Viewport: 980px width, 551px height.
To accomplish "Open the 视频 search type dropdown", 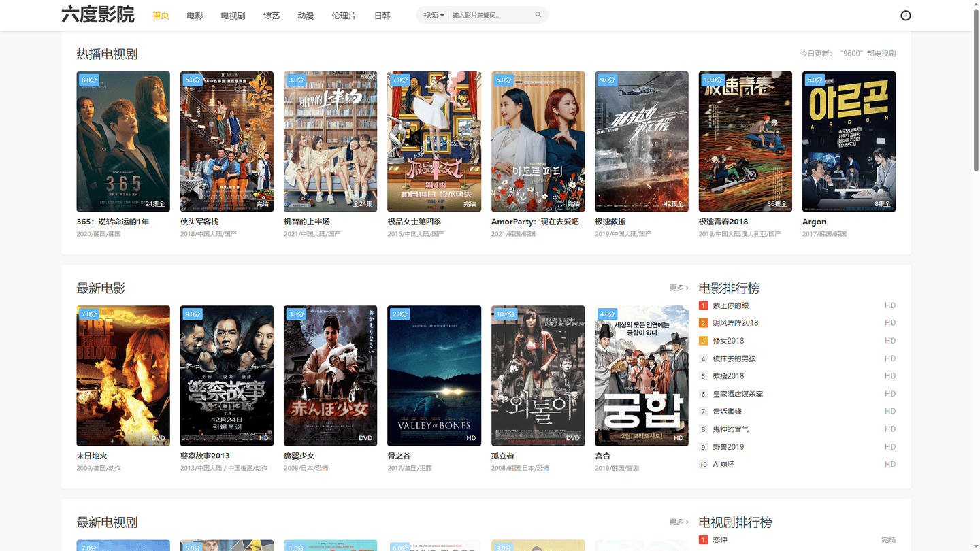I will tap(434, 15).
